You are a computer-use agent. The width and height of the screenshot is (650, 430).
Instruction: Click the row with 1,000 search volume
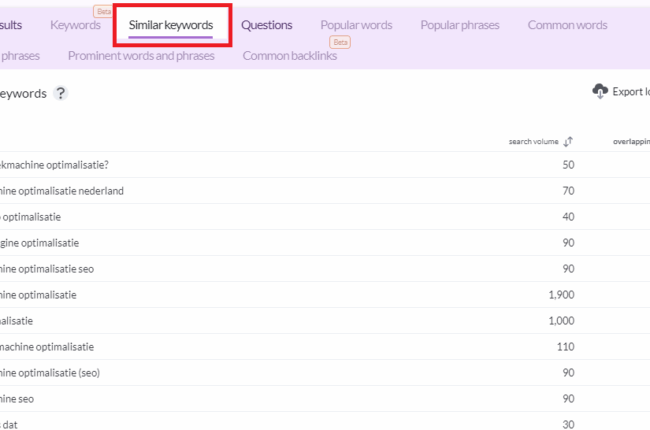(x=325, y=321)
